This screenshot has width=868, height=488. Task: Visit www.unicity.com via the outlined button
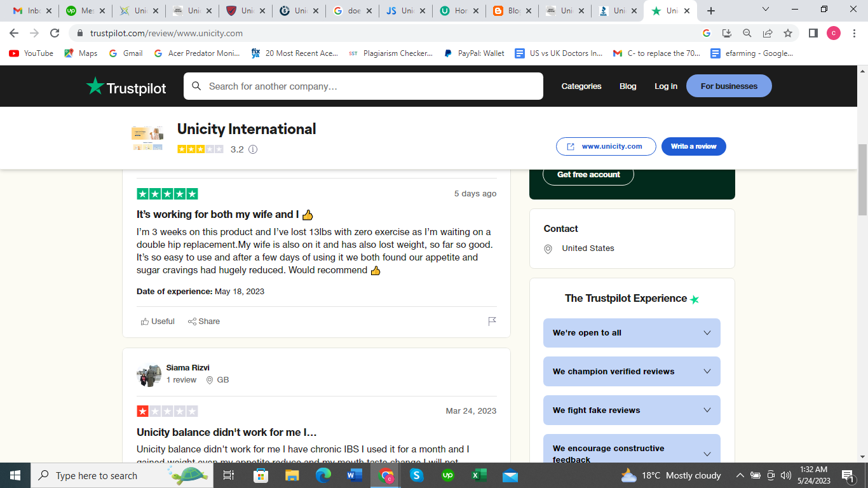click(x=606, y=146)
